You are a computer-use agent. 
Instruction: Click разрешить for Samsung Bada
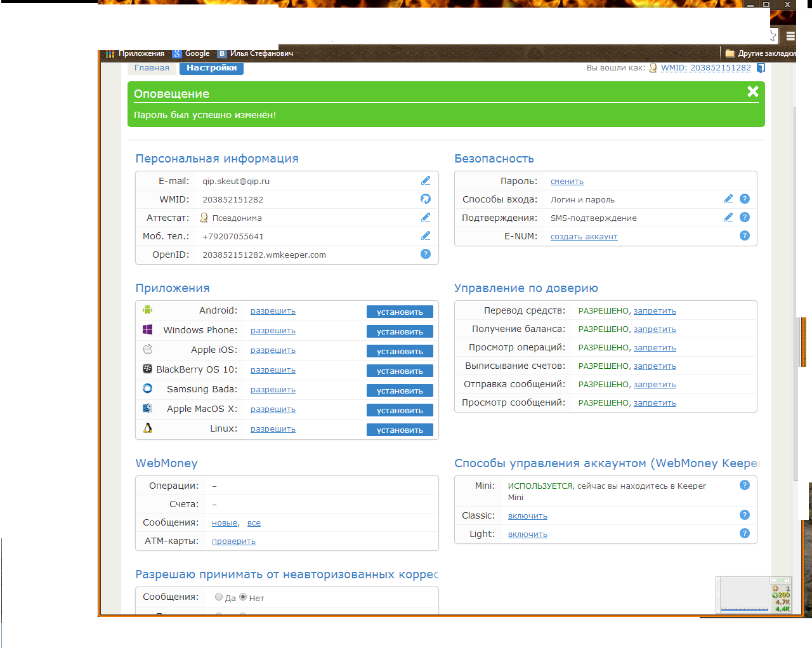coord(273,390)
